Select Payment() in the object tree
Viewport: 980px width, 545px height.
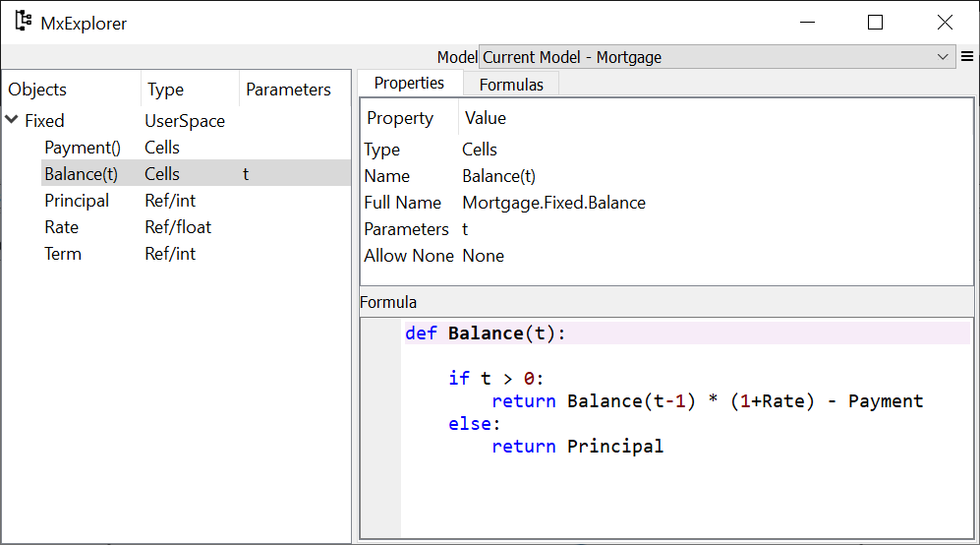(x=82, y=148)
